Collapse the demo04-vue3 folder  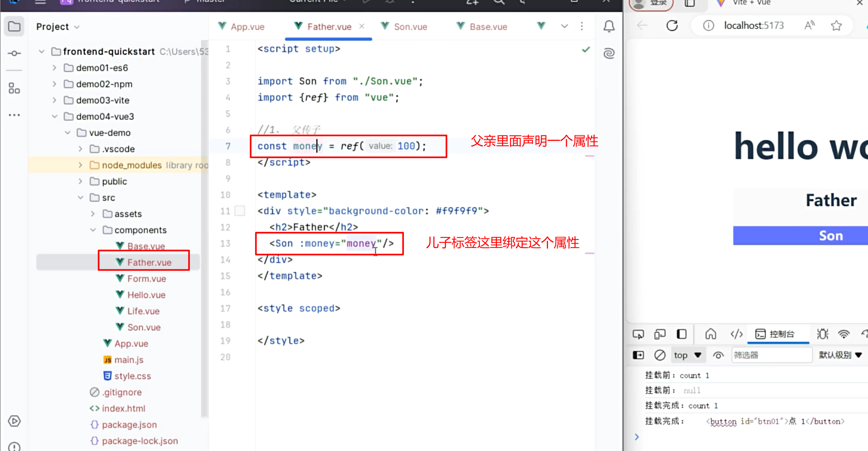(54, 116)
